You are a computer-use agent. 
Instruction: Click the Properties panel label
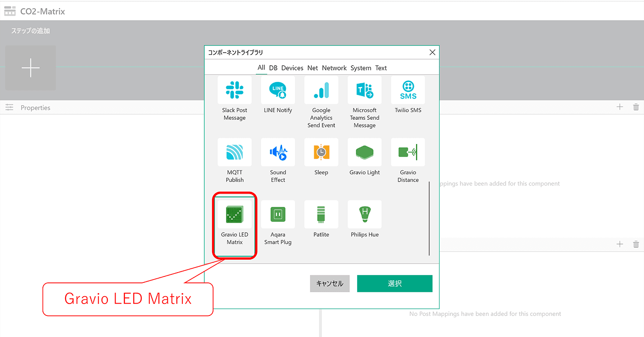click(x=36, y=108)
